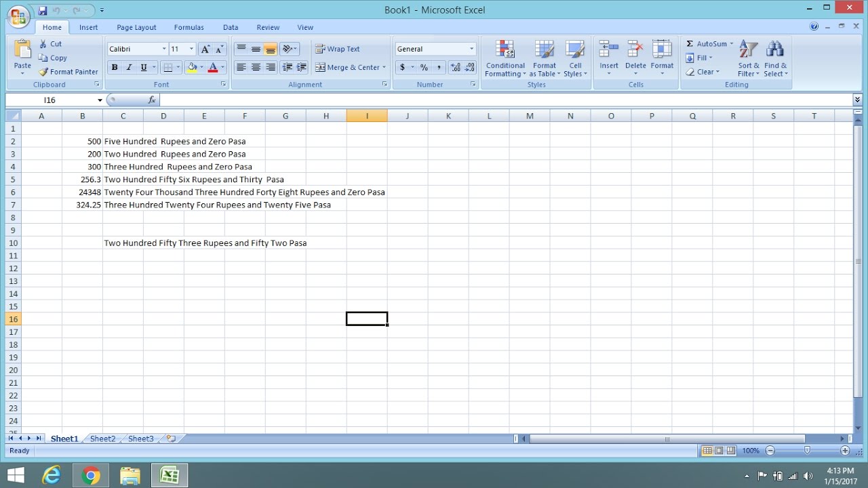
Task: Apply Comma Style number format
Action: pyautogui.click(x=439, y=67)
